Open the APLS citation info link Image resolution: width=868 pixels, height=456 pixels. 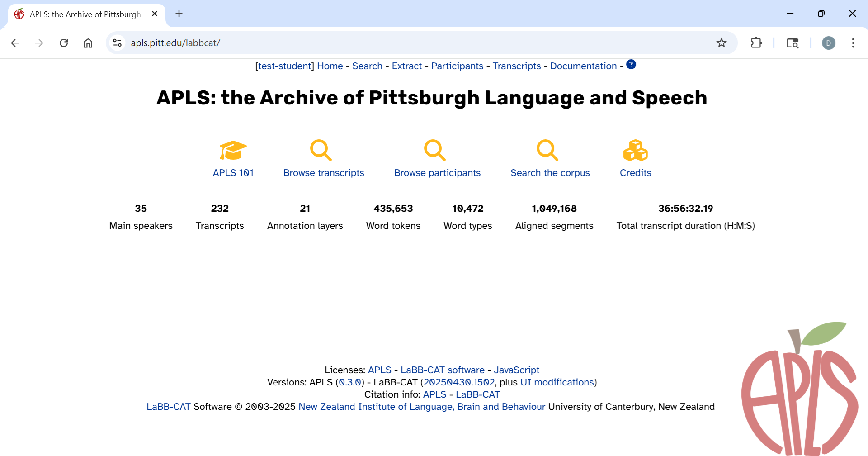coord(434,394)
